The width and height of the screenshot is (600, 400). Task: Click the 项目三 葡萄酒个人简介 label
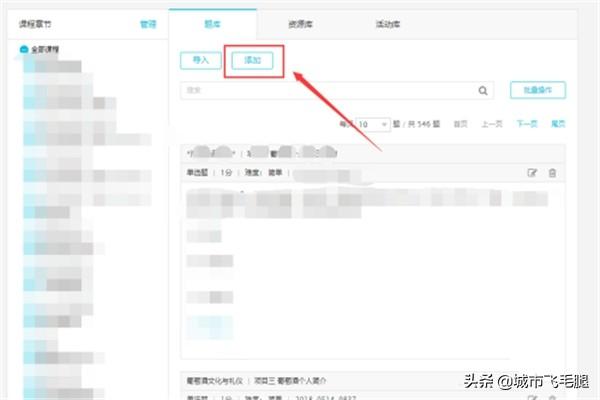[x=290, y=380]
